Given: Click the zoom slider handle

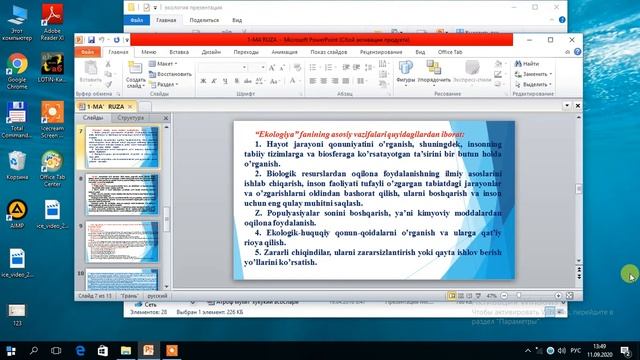Looking at the screenshot, I should 519,296.
